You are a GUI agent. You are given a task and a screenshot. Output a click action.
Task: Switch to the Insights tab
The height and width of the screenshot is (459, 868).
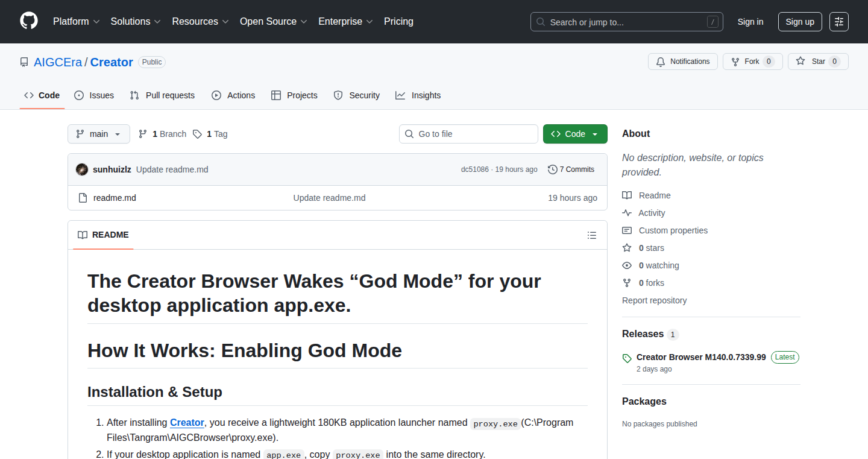418,95
